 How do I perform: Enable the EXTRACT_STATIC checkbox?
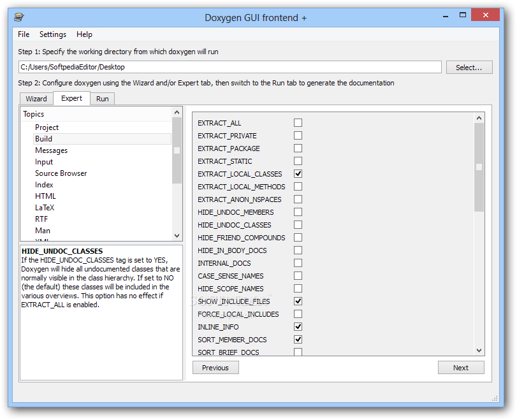pos(298,161)
